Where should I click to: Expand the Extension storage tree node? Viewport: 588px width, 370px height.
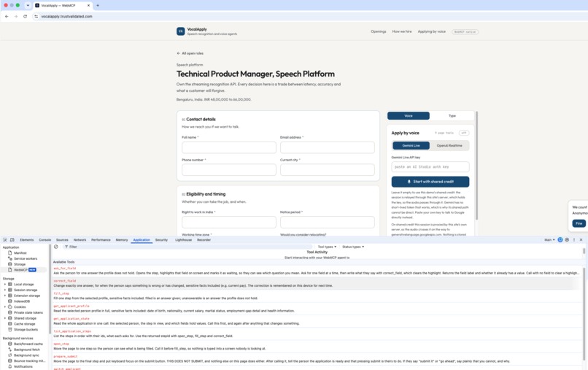point(5,296)
